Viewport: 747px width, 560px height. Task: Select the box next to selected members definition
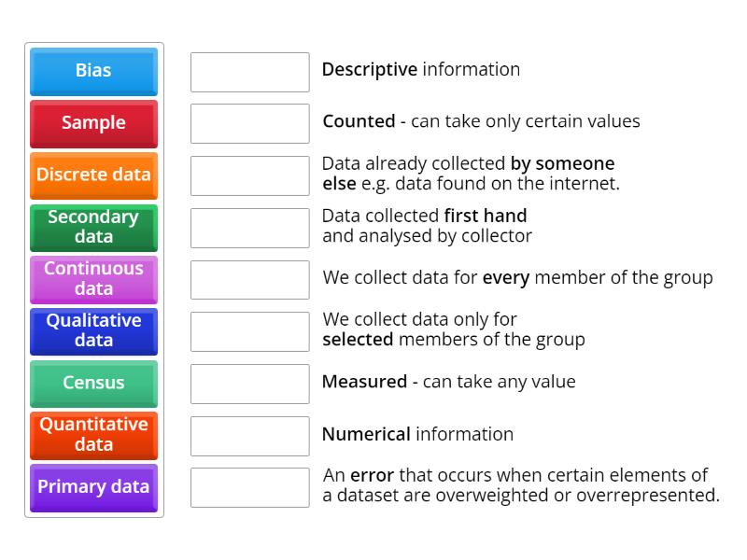249,330
